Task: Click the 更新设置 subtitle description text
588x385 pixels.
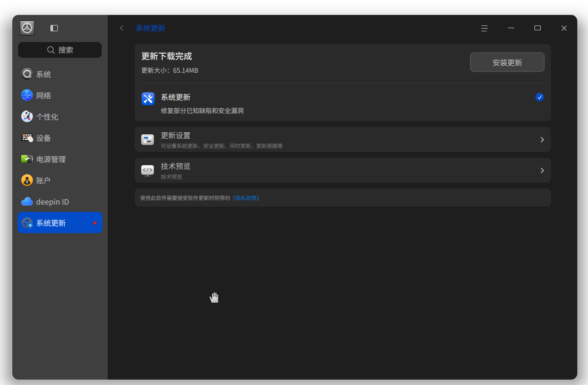Action: coord(222,146)
